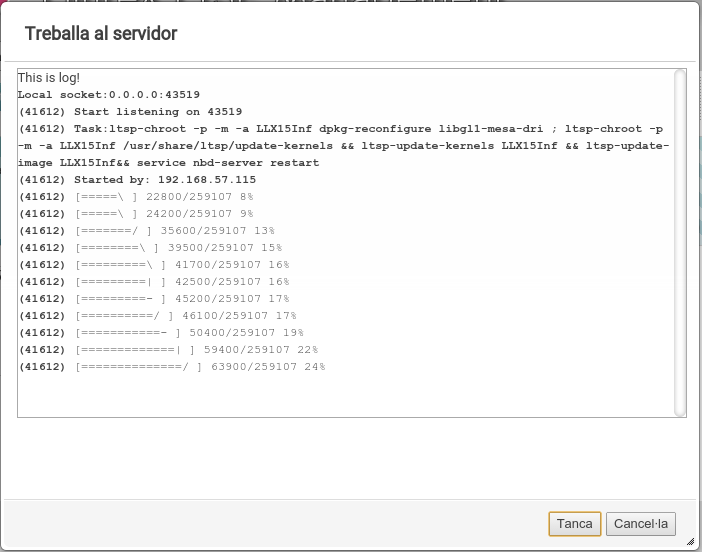Click the dialog resize grip corner
Screen dimensions: 702x552
click(690, 541)
